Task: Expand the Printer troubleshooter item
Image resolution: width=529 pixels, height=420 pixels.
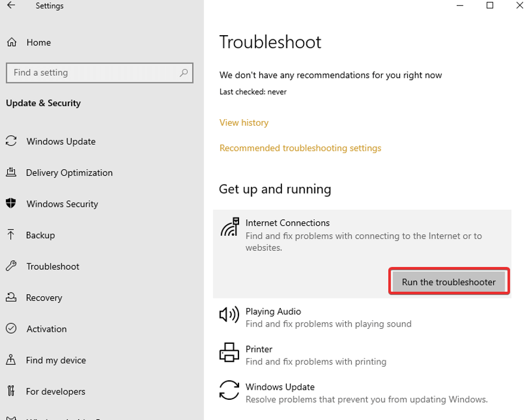Action: click(316, 355)
